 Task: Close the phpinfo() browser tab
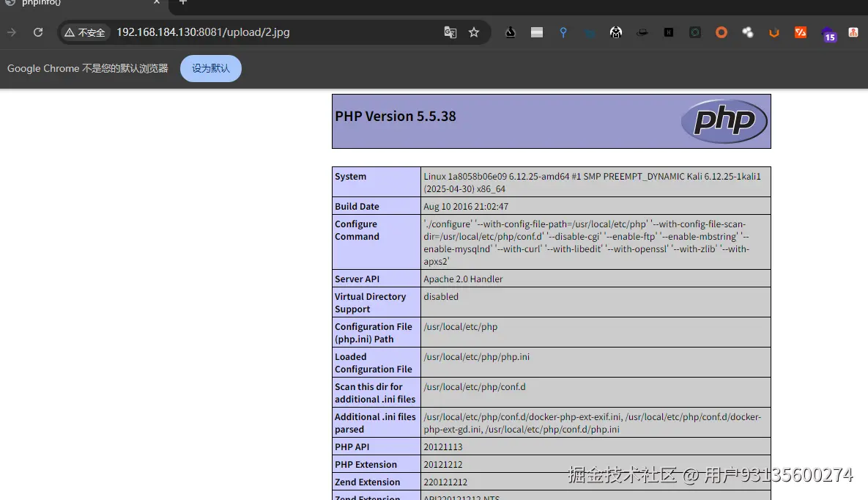point(157,2)
